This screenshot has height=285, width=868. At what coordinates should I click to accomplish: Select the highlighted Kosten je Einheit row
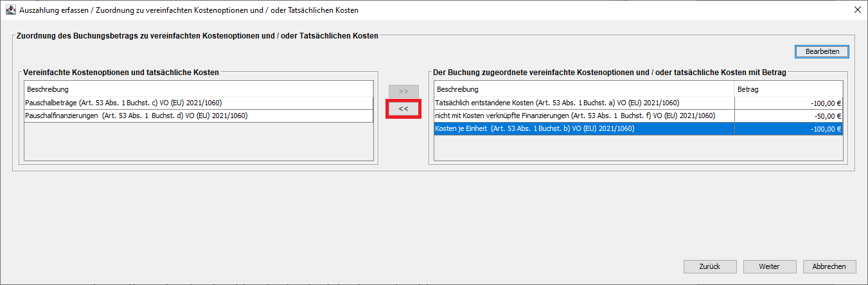[x=583, y=128]
